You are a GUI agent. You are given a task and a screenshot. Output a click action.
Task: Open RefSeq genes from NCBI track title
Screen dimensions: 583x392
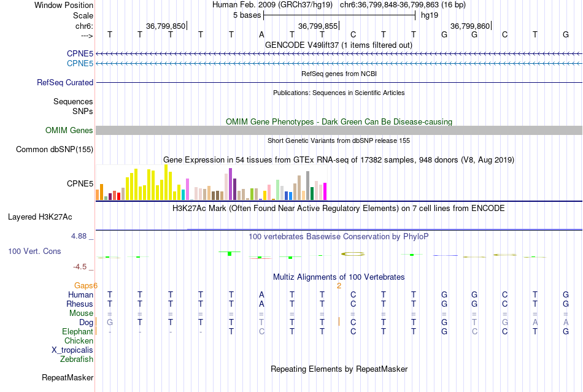pyautogui.click(x=339, y=74)
